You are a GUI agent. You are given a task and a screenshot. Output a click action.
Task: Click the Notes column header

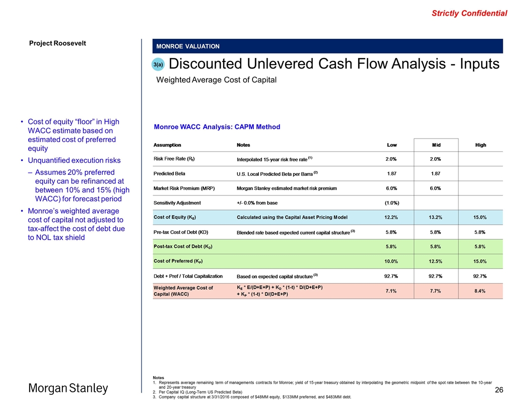(x=243, y=145)
